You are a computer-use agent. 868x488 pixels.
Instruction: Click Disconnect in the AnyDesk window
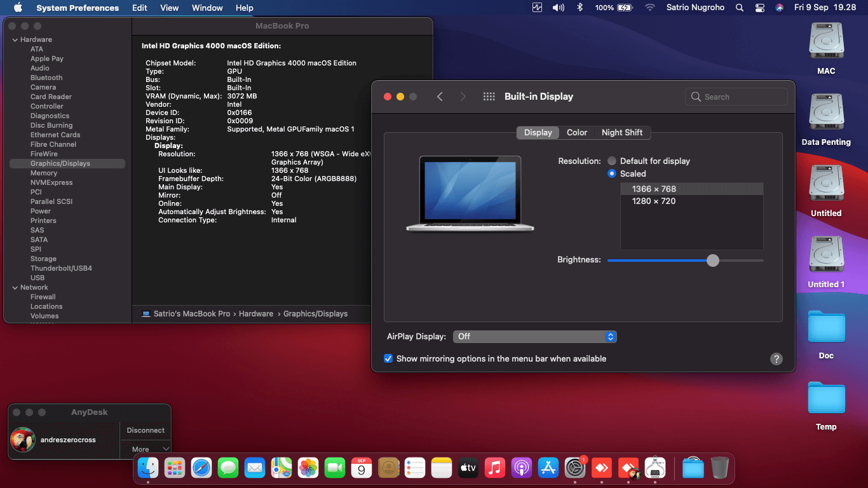point(146,430)
